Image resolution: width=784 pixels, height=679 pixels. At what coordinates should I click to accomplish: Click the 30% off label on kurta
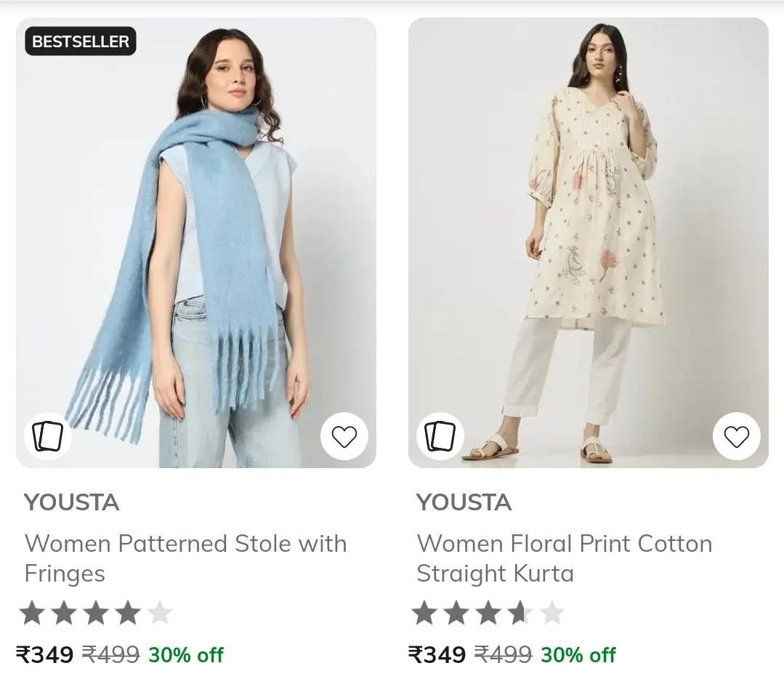pos(578,655)
